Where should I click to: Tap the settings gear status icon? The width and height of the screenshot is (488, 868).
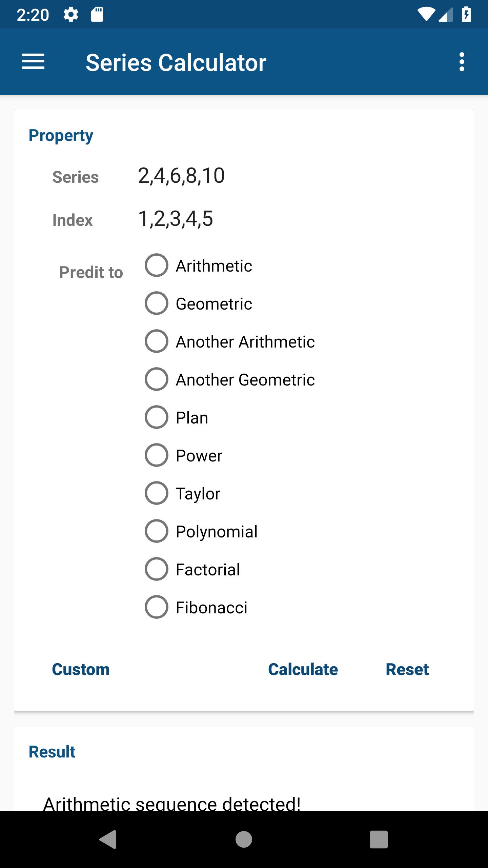(71, 15)
